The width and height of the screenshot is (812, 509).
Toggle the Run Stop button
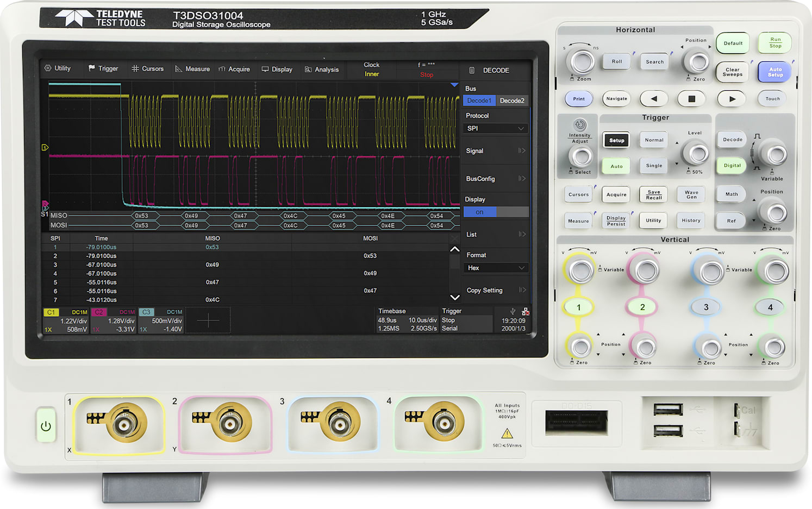pyautogui.click(x=775, y=42)
